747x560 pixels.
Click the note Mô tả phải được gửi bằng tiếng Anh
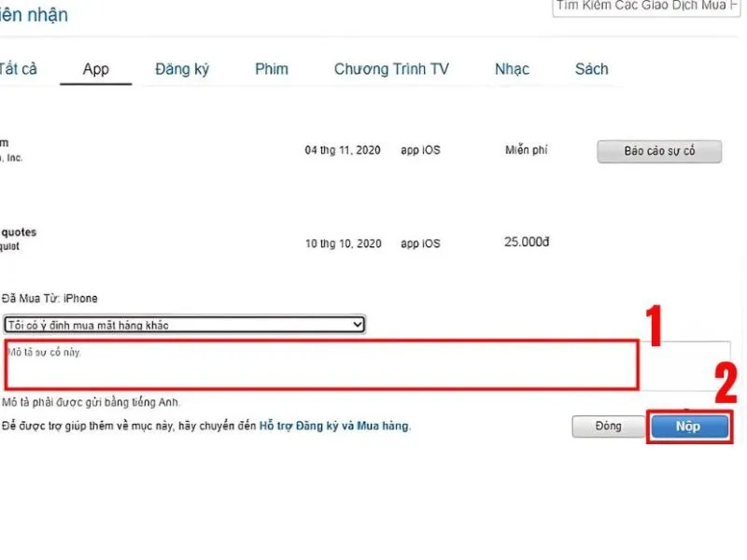click(x=91, y=402)
